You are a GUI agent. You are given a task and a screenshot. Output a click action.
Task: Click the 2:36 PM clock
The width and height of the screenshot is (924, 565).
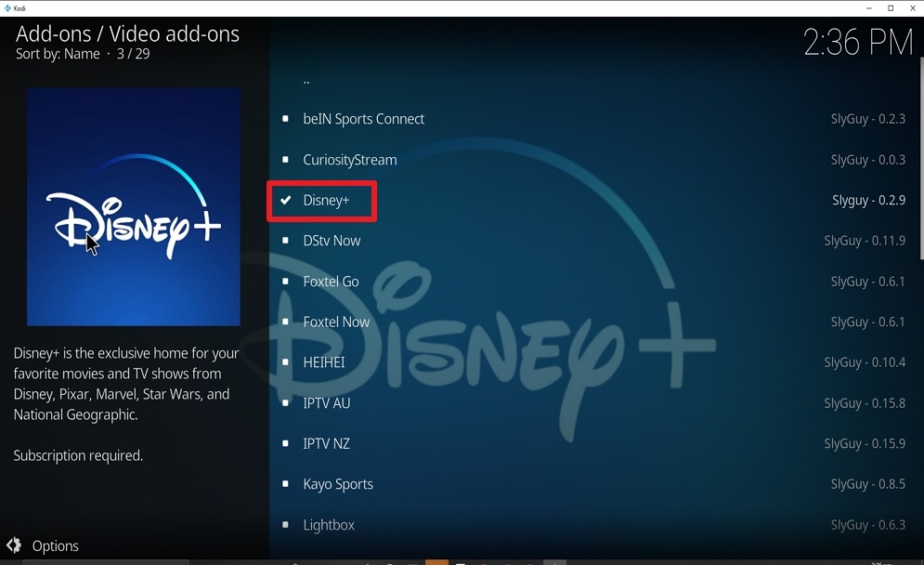pos(858,43)
